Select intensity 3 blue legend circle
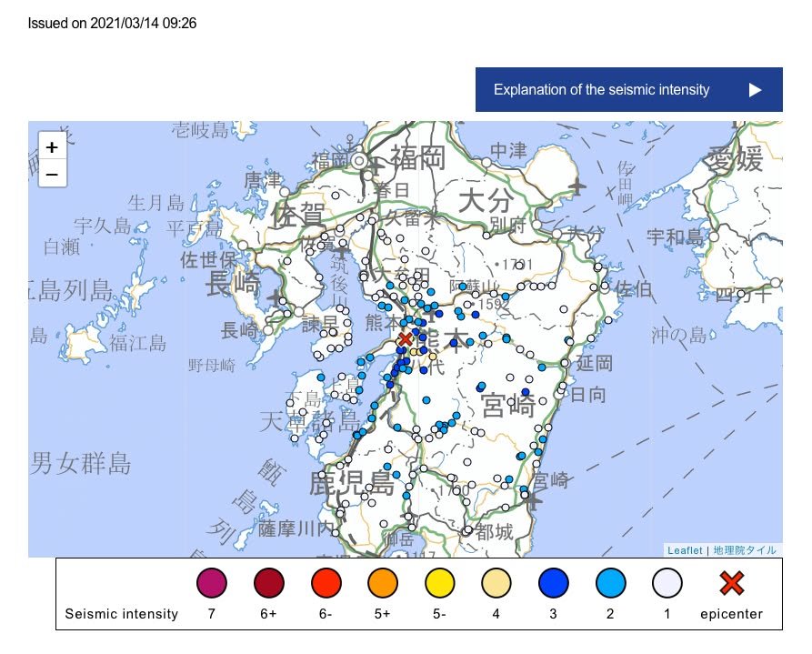This screenshot has height=654, width=812. 553,583
